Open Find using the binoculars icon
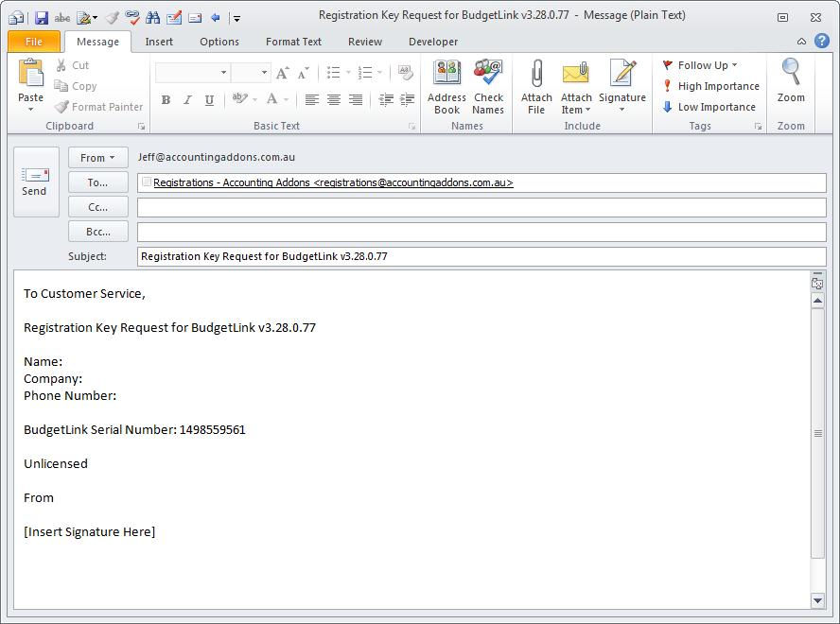Image resolution: width=840 pixels, height=624 pixels. coord(152,18)
